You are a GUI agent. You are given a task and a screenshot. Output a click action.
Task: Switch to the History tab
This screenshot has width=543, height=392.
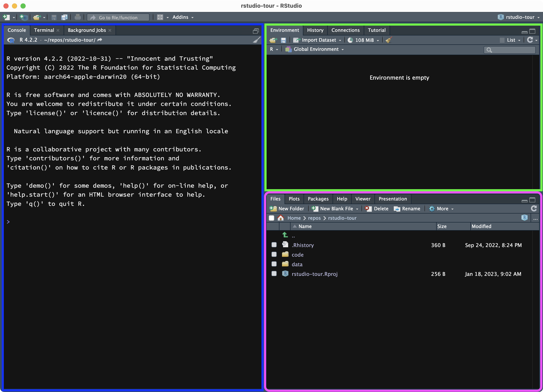click(x=315, y=30)
